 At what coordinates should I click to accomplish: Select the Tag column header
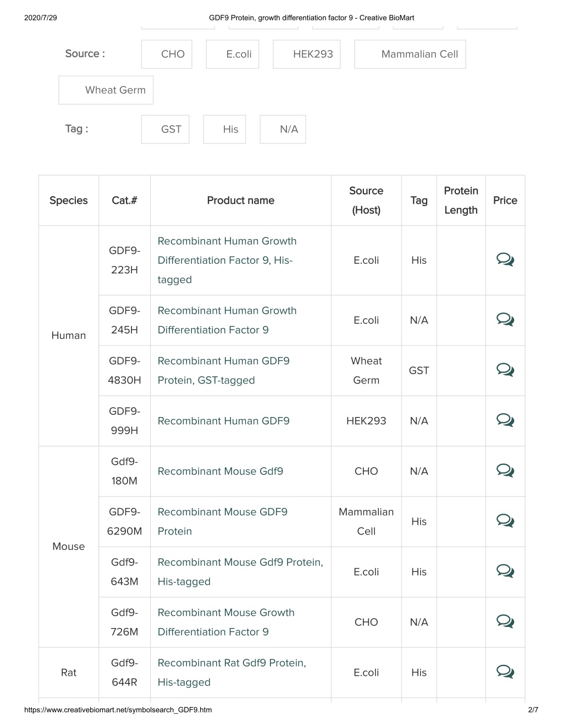pos(419,201)
